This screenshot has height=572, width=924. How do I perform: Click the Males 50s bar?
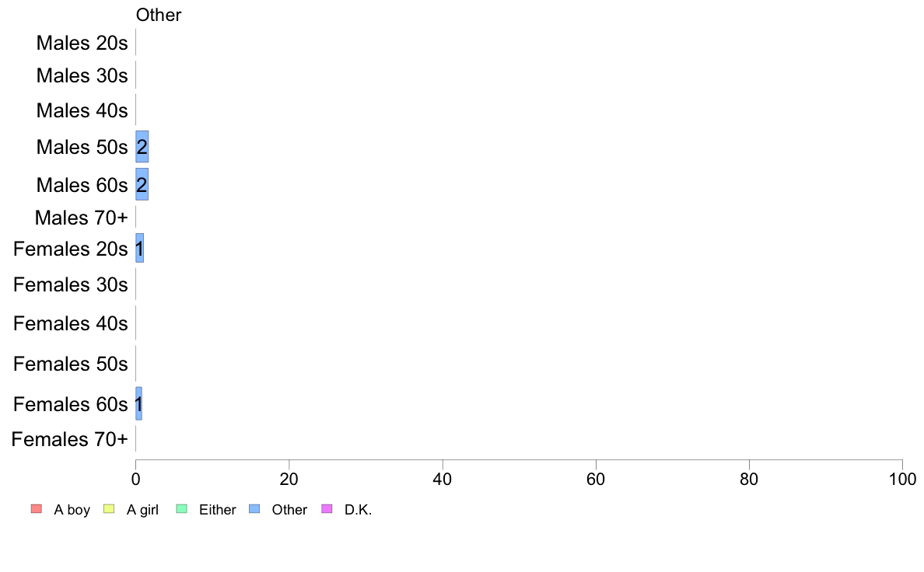(x=142, y=147)
